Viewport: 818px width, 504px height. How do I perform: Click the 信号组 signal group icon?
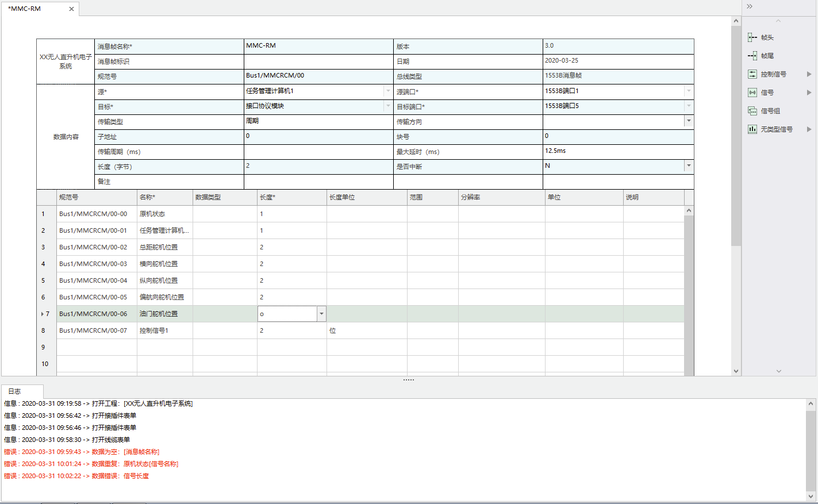tap(752, 111)
